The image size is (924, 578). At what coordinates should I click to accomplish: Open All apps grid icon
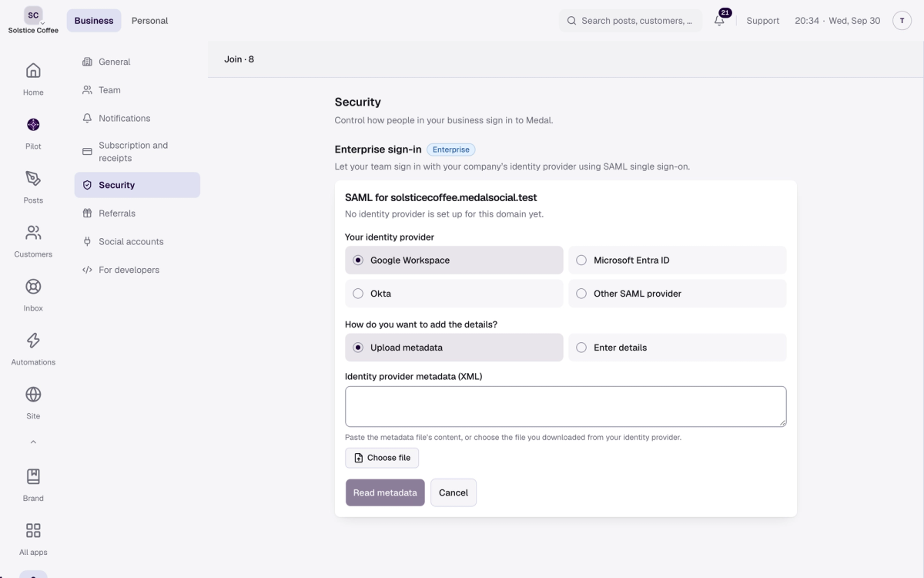[x=33, y=530]
